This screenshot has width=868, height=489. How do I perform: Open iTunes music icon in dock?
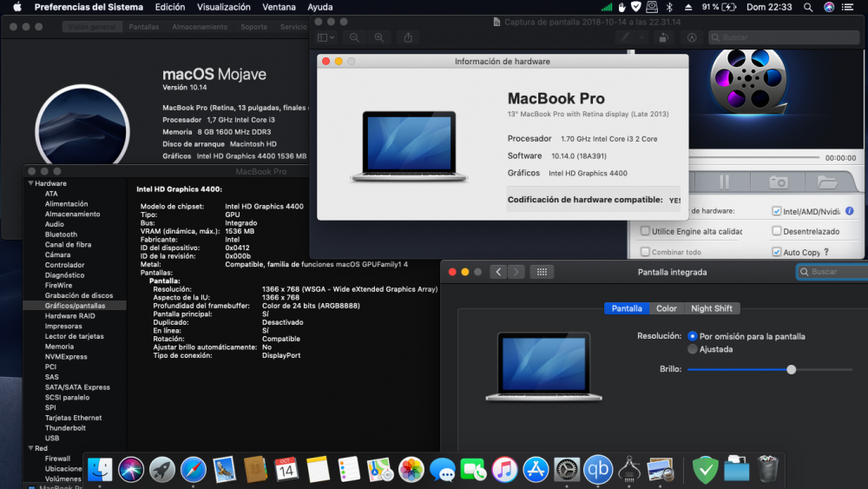(x=504, y=470)
